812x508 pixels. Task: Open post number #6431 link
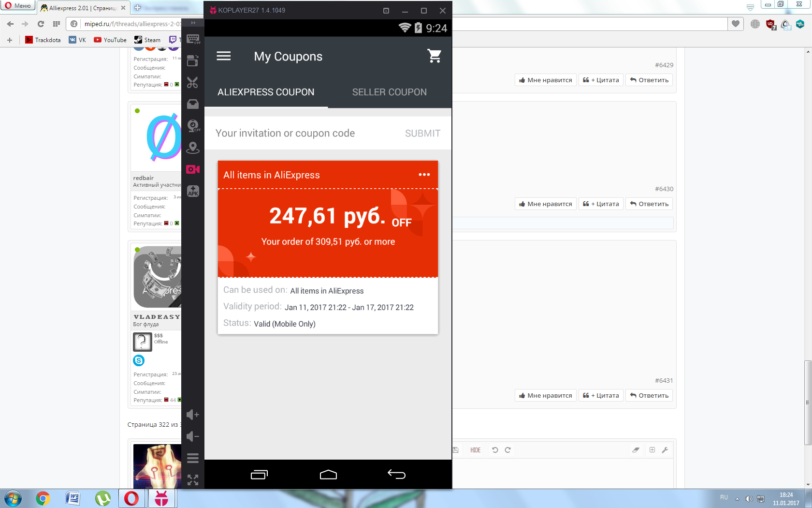pyautogui.click(x=664, y=380)
